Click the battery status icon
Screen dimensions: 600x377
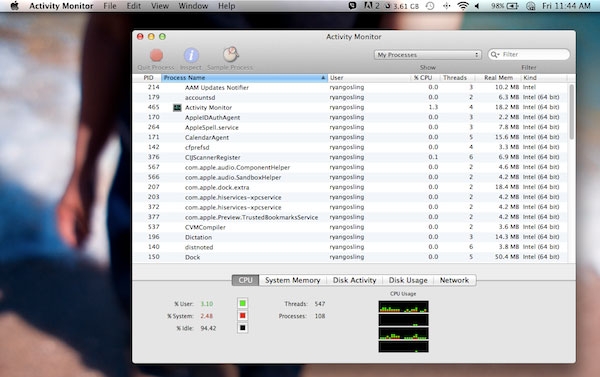point(512,6)
